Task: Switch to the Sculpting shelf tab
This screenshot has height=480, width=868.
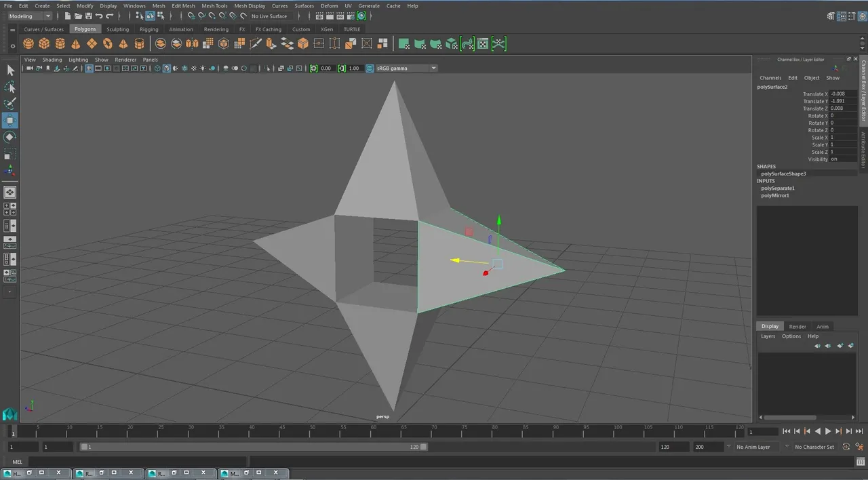Action: pyautogui.click(x=117, y=29)
